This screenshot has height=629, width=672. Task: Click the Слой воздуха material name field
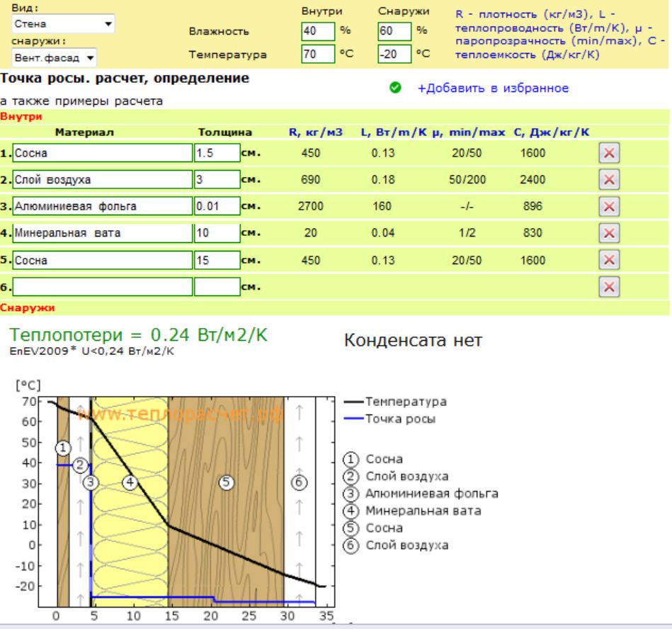point(101,180)
